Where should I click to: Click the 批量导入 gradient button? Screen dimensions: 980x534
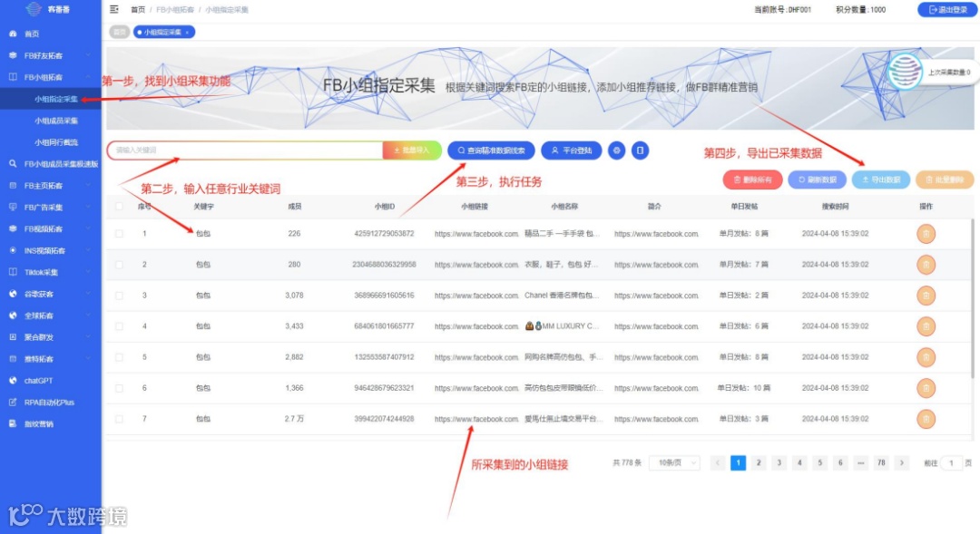pos(412,150)
